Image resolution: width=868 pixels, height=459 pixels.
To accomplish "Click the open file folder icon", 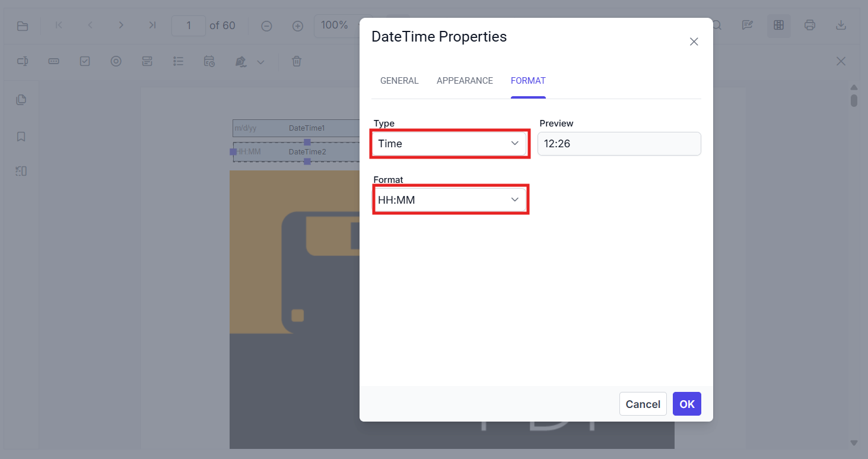I will pyautogui.click(x=23, y=26).
